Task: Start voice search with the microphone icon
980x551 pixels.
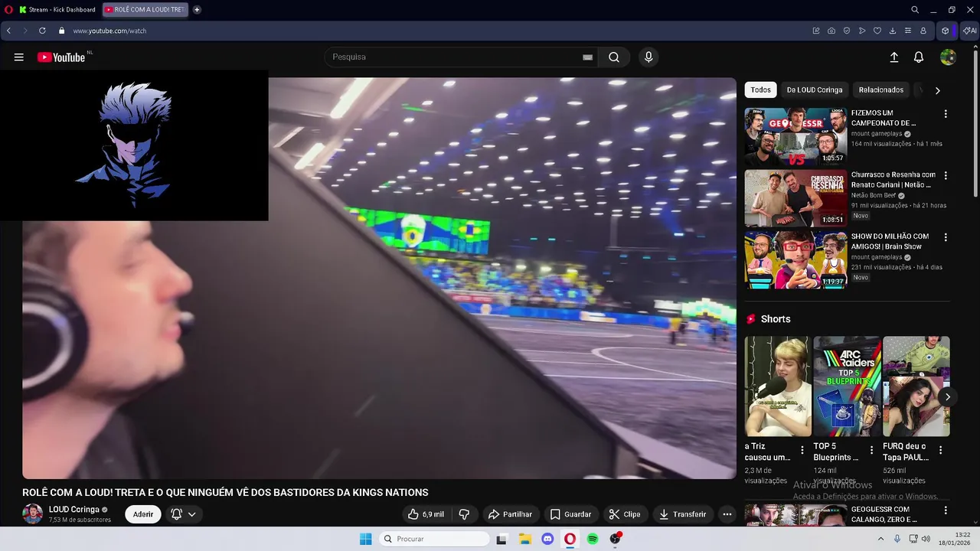Action: (x=648, y=57)
